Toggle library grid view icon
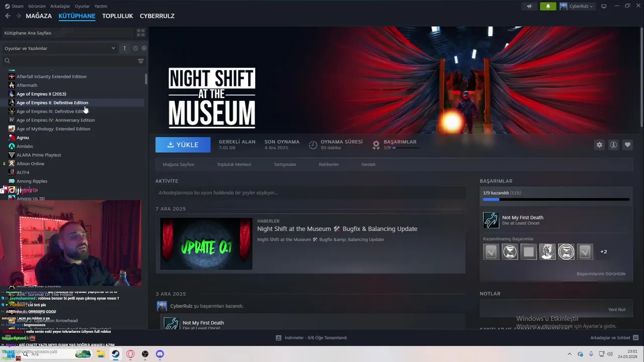Image resolution: width=644 pixels, height=362 pixels. click(141, 33)
